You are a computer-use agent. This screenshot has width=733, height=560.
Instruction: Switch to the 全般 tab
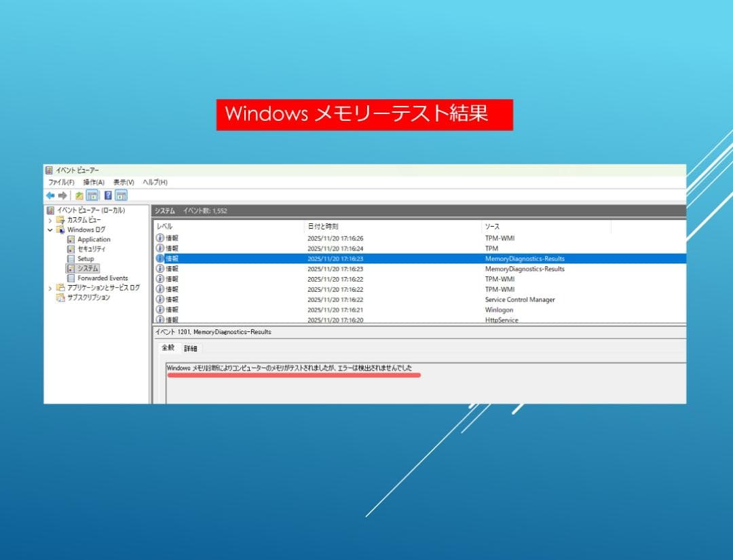(x=170, y=348)
